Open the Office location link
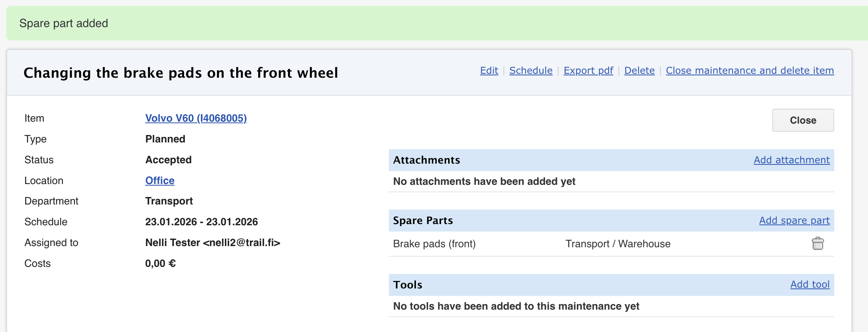 pos(160,181)
